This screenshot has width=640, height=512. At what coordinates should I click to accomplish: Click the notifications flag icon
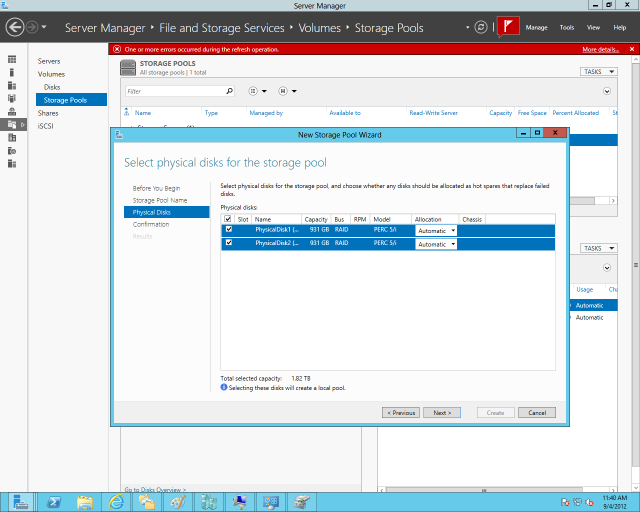[508, 27]
